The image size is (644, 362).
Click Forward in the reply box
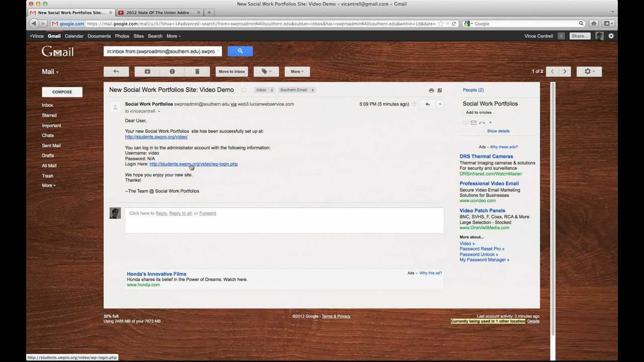(207, 213)
